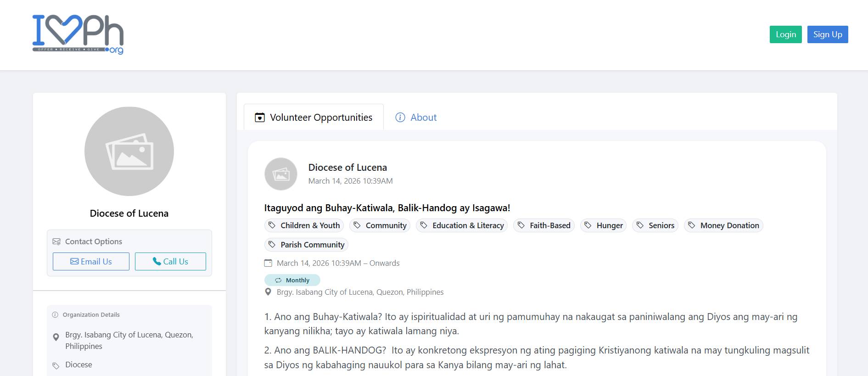Click the large organization profile image placeholder
Screen dimensions: 868x376
pyautogui.click(x=129, y=152)
